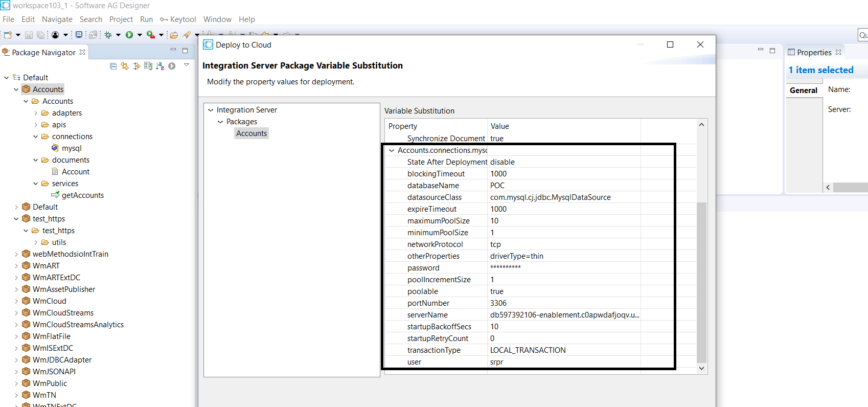
Task: Click the filter checklist icon in Package Navigator
Action: point(148,66)
